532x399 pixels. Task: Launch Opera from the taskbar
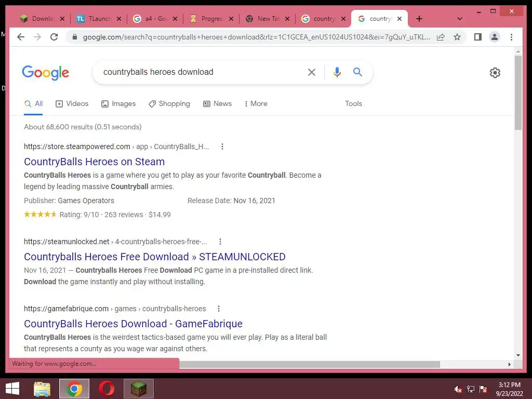107,389
